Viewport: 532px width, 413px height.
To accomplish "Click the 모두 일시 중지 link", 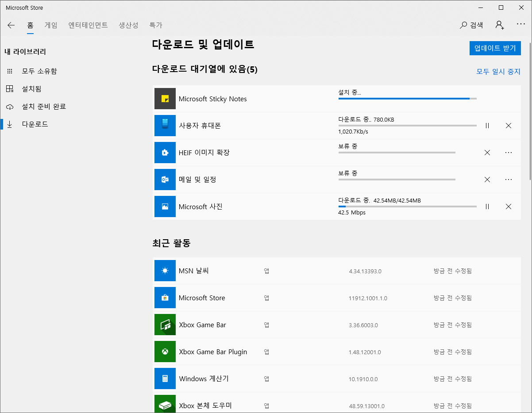I will [x=498, y=71].
